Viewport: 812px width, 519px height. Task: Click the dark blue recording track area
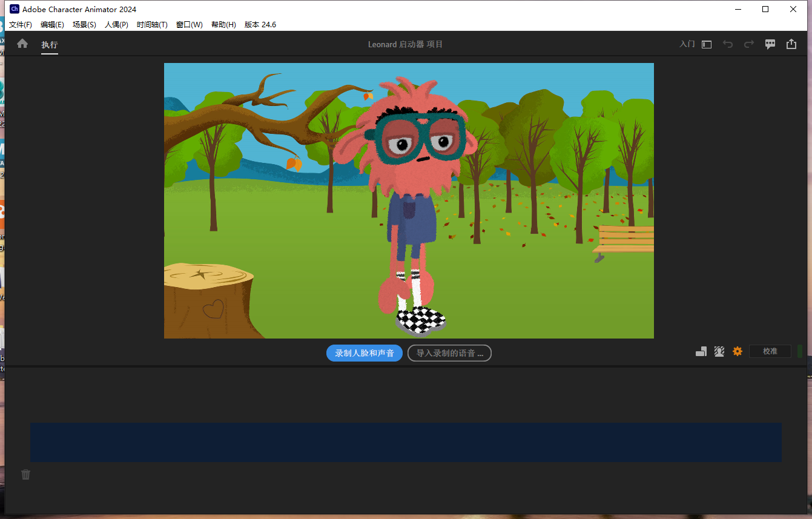(x=406, y=442)
